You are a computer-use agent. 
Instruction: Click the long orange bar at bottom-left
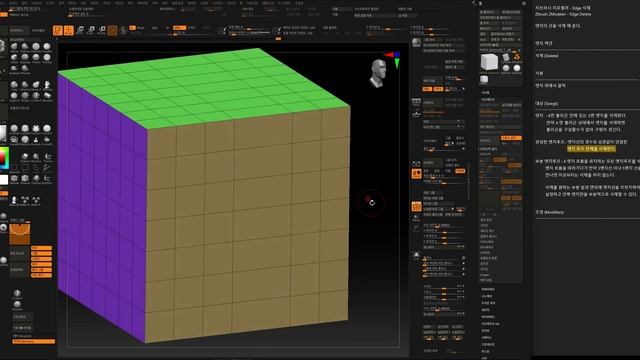click(x=33, y=341)
